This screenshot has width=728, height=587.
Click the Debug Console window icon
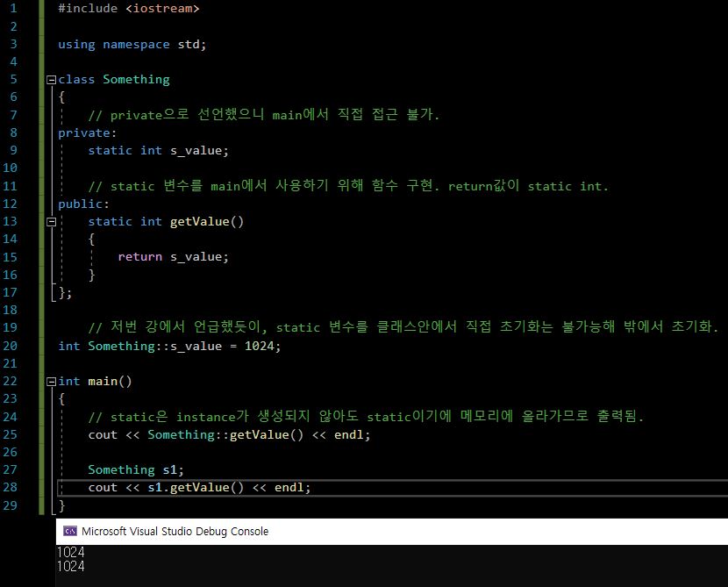pyautogui.click(x=70, y=531)
